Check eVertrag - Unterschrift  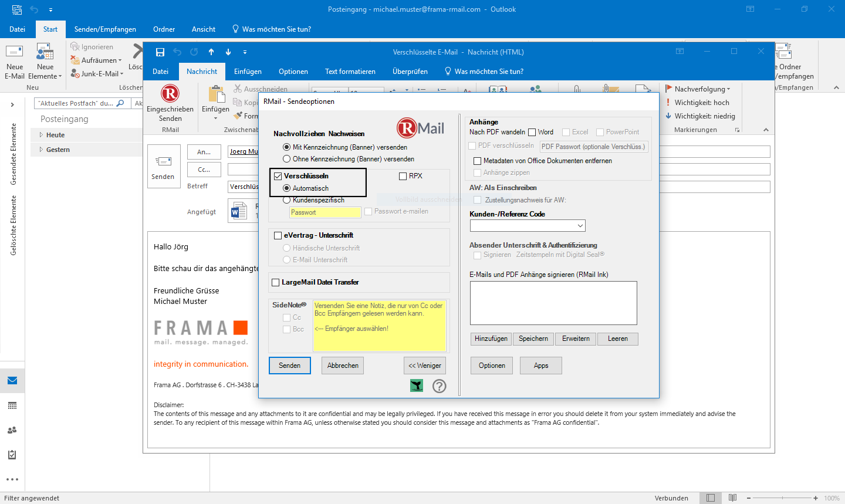tap(278, 235)
